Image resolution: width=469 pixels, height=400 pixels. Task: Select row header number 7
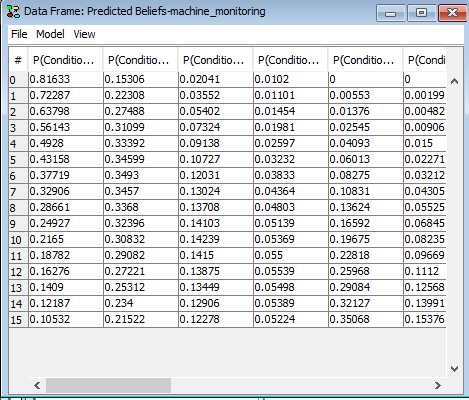click(x=18, y=192)
